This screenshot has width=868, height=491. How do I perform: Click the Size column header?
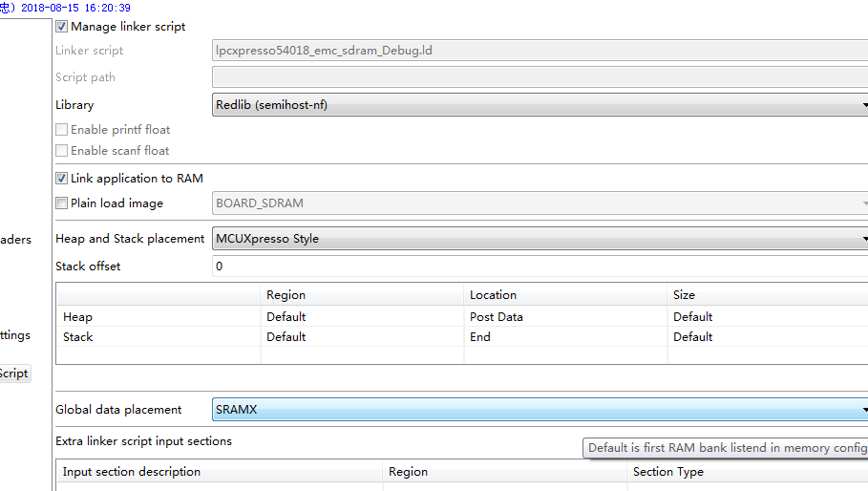(768, 295)
